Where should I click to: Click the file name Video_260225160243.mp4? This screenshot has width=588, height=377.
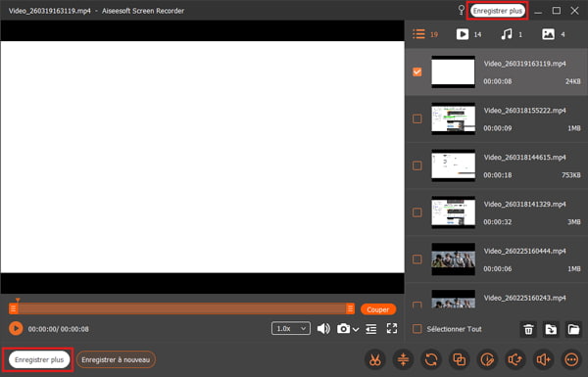524,298
